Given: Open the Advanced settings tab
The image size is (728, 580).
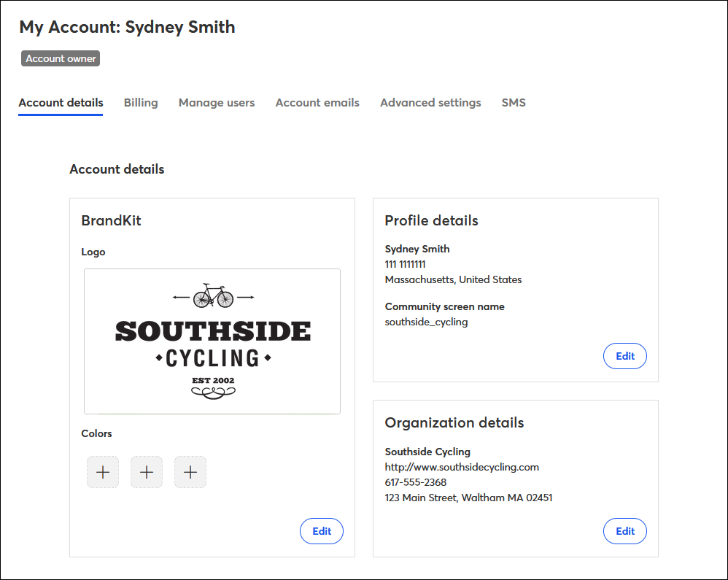Looking at the screenshot, I should (430, 103).
